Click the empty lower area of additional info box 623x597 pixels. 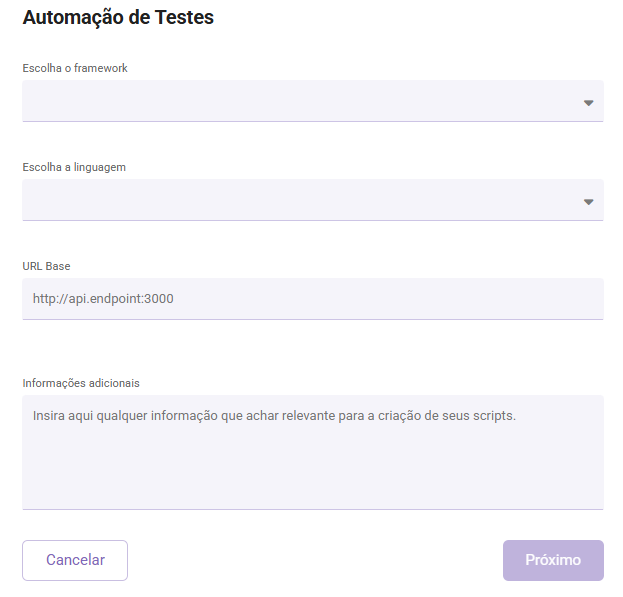pyautogui.click(x=312, y=480)
